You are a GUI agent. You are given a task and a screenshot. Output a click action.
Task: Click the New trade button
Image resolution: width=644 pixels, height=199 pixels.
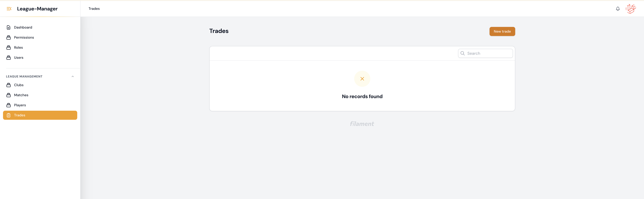[x=502, y=31]
